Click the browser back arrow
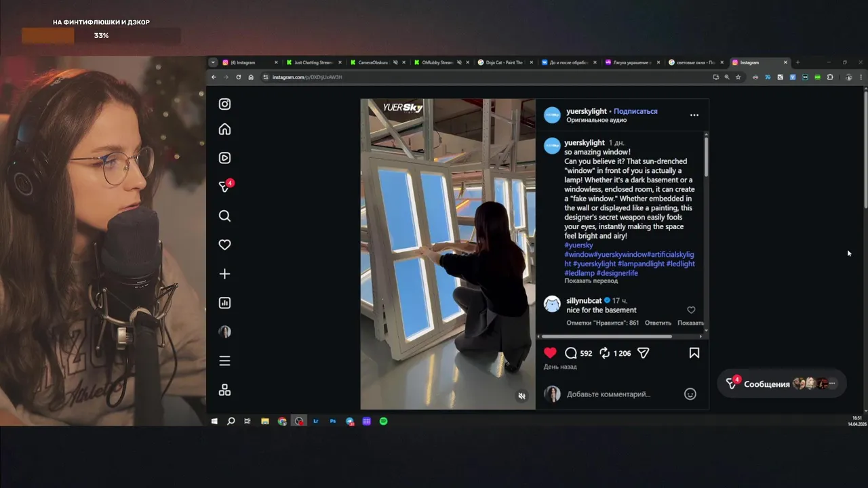 coord(214,77)
